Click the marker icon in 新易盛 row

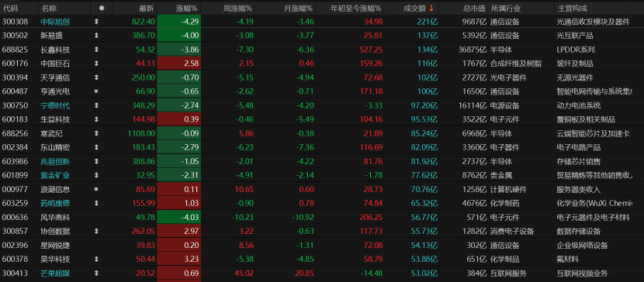(x=96, y=36)
